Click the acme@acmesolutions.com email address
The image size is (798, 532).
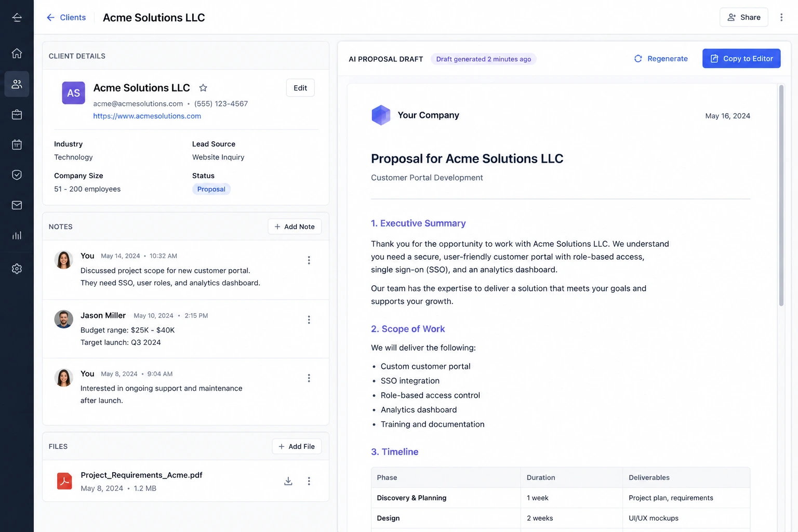[x=138, y=104]
